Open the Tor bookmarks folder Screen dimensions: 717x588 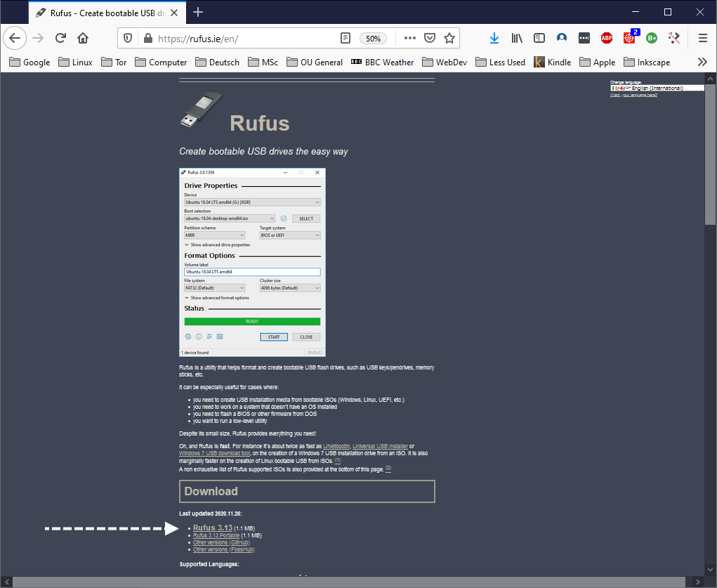point(114,62)
